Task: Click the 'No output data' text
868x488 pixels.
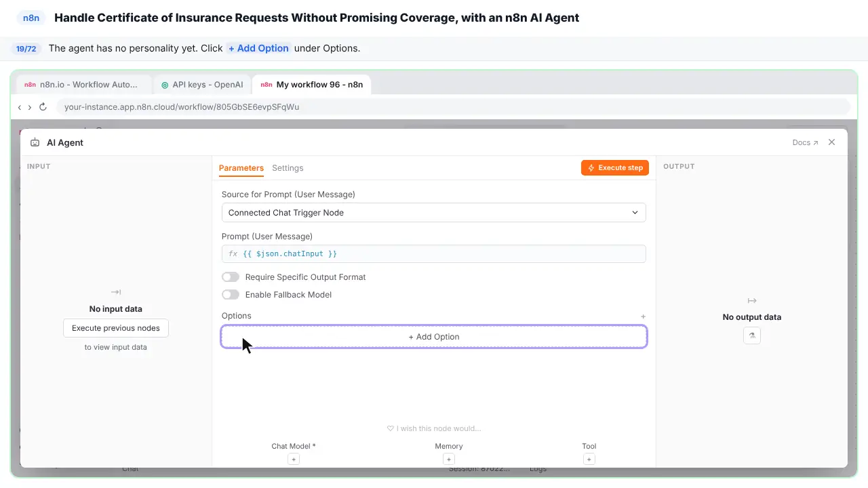Action: (x=752, y=317)
